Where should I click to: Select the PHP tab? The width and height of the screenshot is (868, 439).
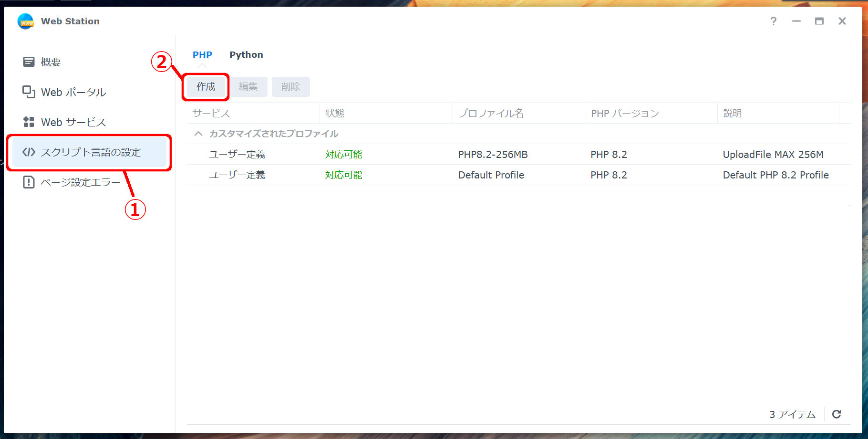coord(202,55)
